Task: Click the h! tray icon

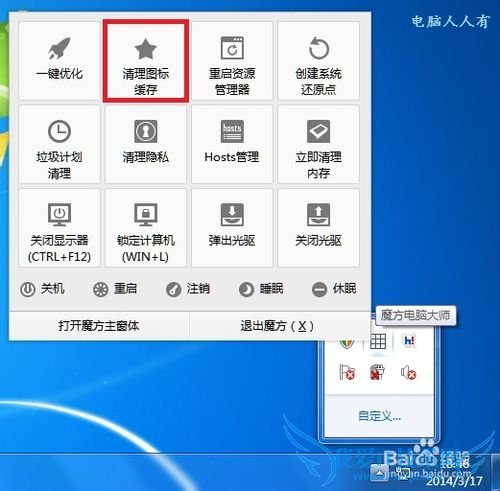Action: coord(409,341)
